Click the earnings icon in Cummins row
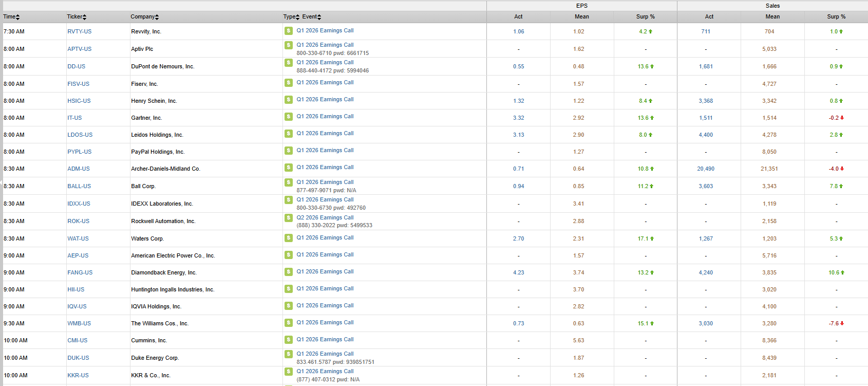 [289, 340]
